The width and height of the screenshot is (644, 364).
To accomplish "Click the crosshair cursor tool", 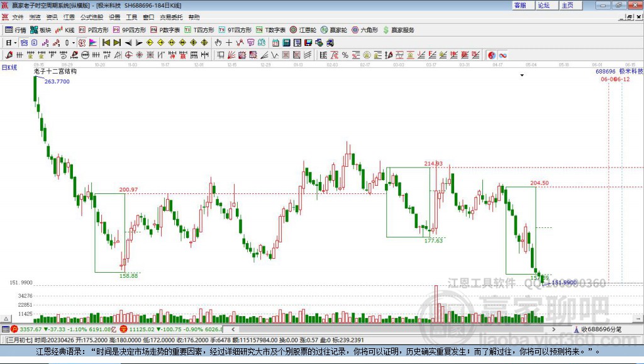I will click(229, 42).
